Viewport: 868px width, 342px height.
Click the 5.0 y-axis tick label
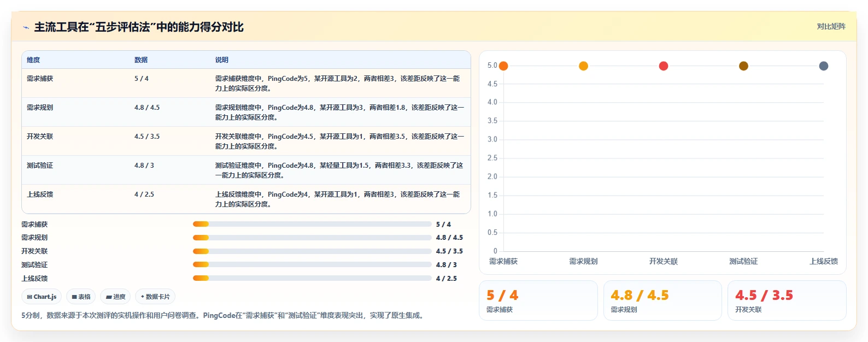click(x=492, y=66)
